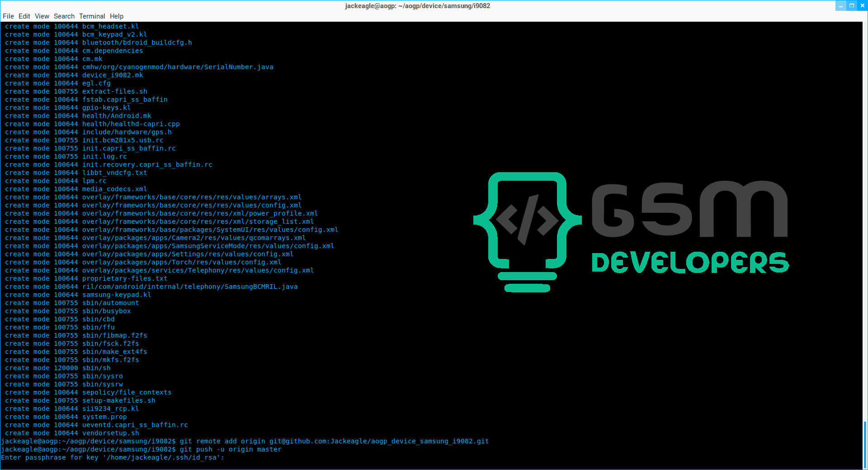Select the line with extract-files.sh
The image size is (868, 470).
76,92
